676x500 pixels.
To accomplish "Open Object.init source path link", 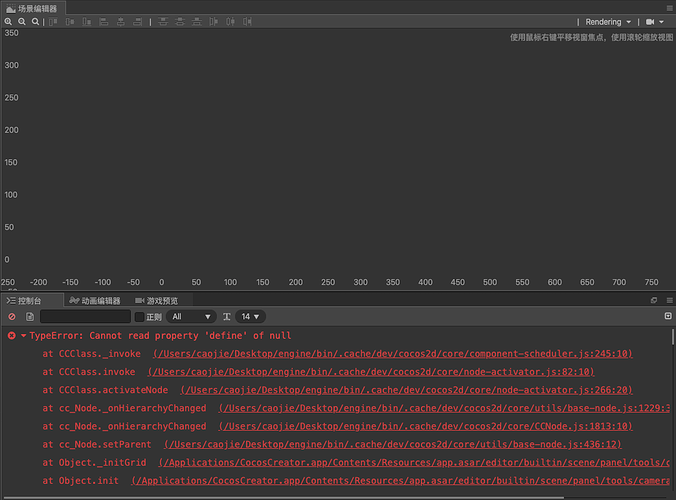I will click(401, 481).
